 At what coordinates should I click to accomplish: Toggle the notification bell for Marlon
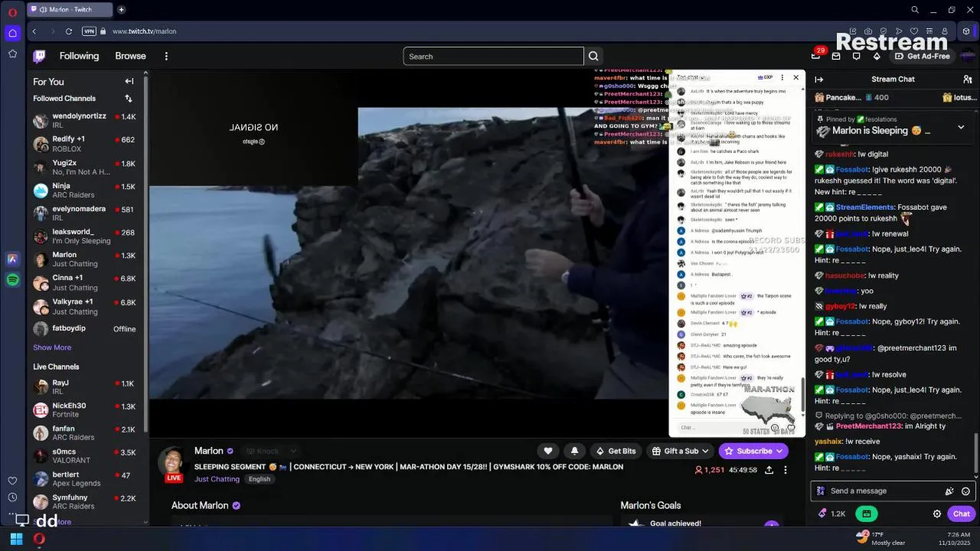[574, 451]
